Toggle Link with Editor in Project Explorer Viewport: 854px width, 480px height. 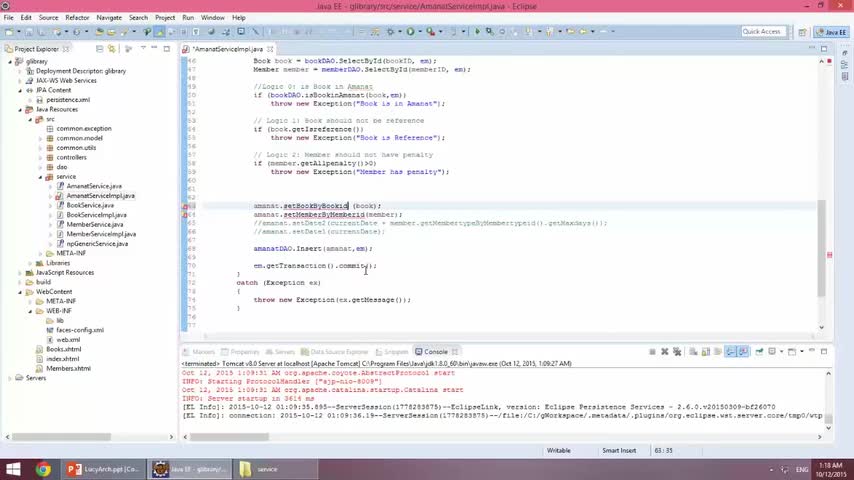click(x=112, y=49)
